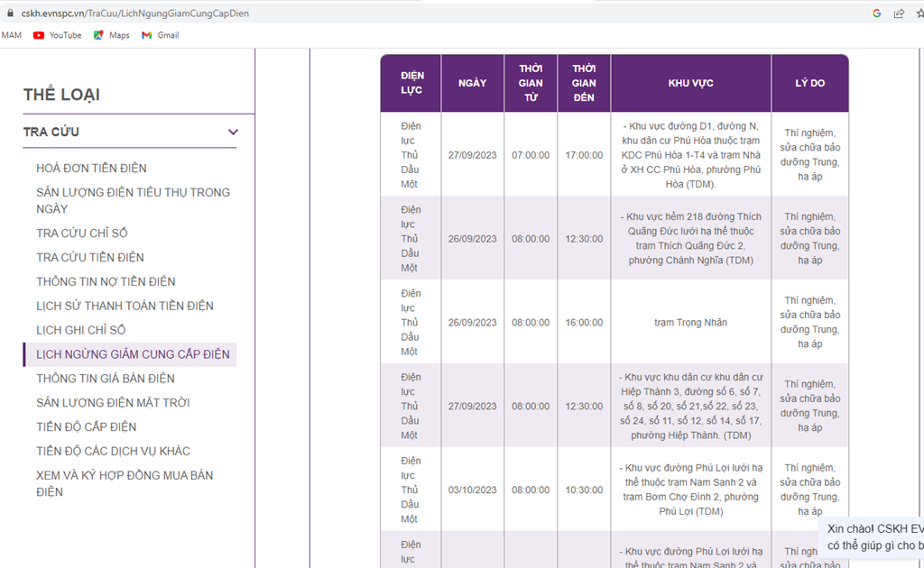Click the trạm Trọng Nhân area cell
This screenshot has width=924, height=568.
(x=690, y=323)
